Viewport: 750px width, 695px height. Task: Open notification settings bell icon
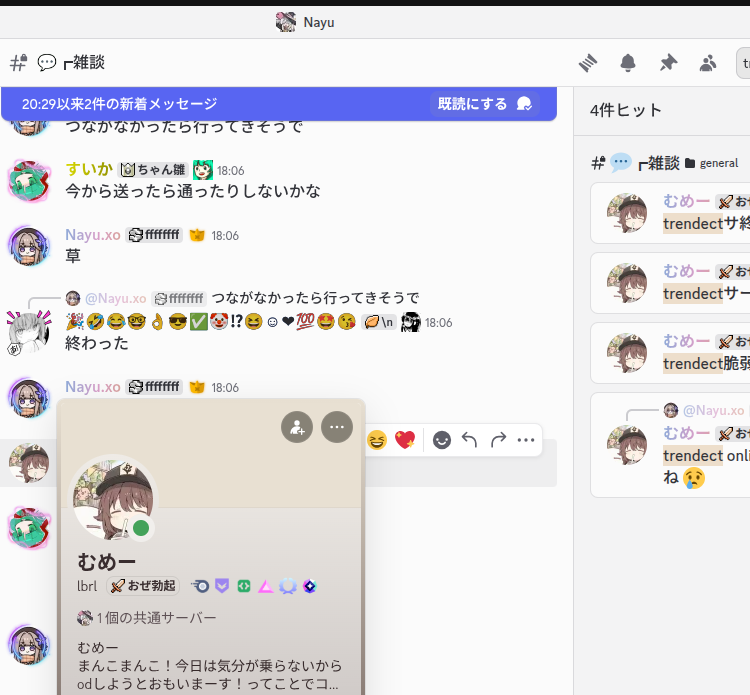tap(628, 63)
